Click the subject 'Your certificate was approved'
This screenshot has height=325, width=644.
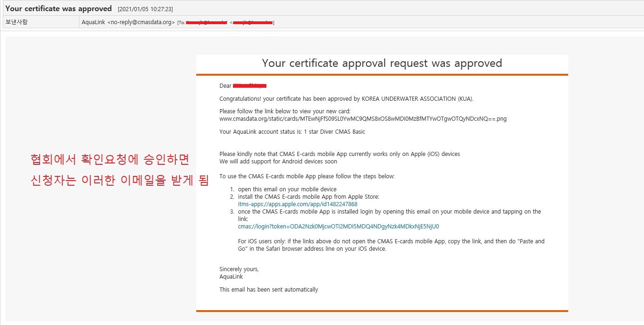click(59, 8)
